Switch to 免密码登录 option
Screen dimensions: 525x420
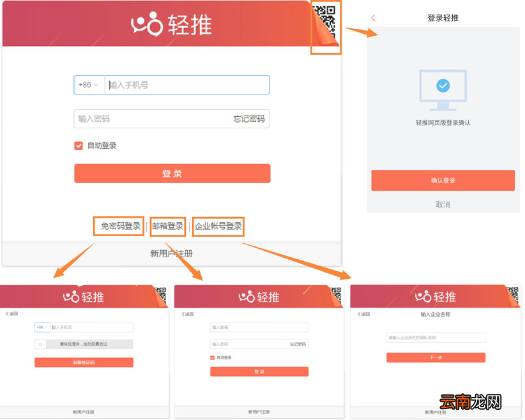[x=121, y=226]
